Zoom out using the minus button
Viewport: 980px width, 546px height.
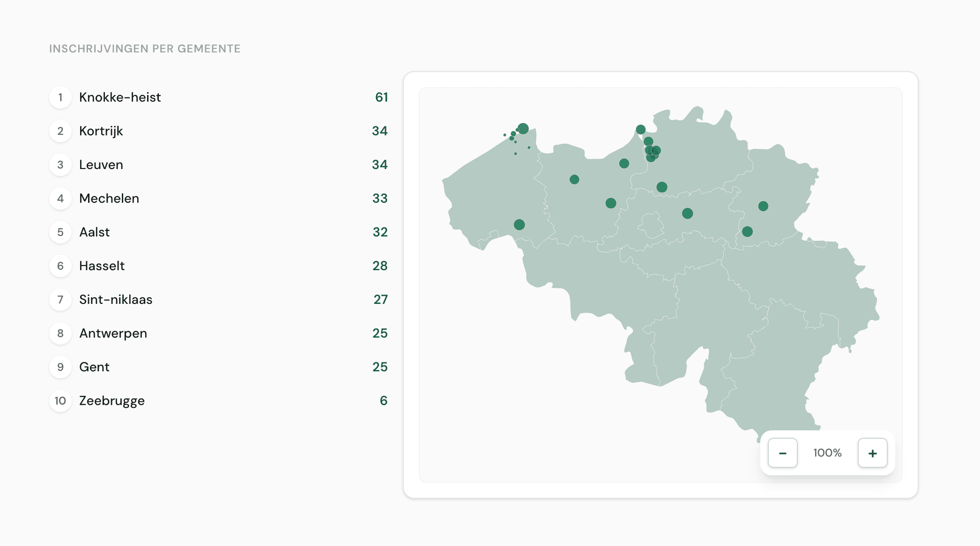pos(782,453)
